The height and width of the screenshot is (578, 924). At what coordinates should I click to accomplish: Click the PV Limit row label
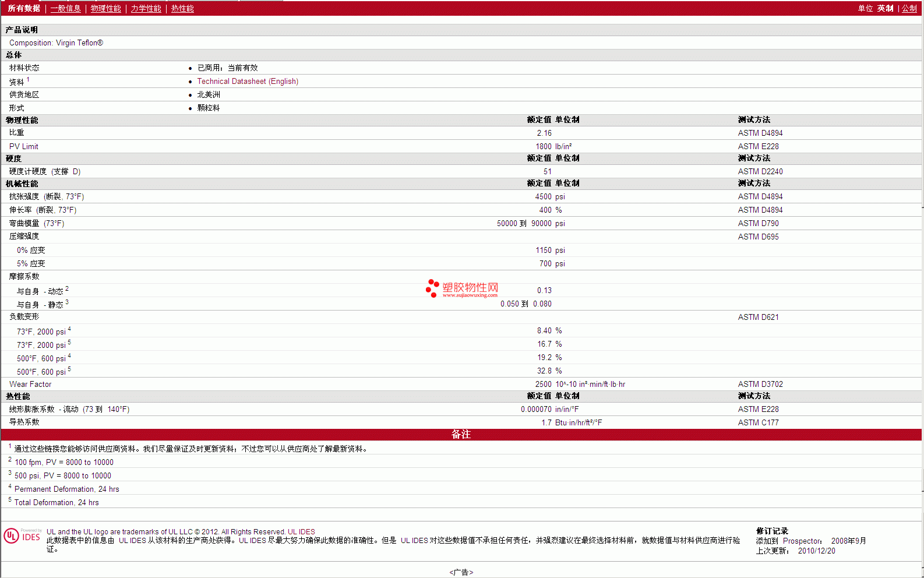pos(24,147)
